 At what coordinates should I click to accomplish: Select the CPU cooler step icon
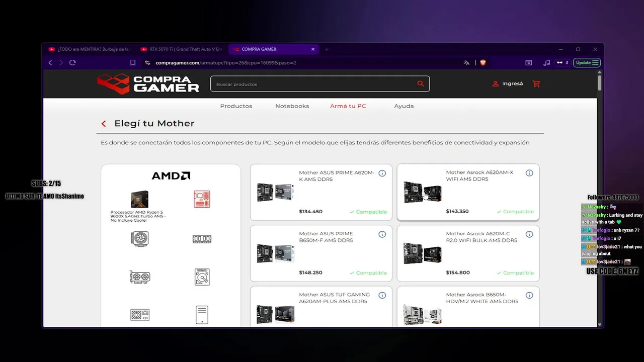pos(140,238)
